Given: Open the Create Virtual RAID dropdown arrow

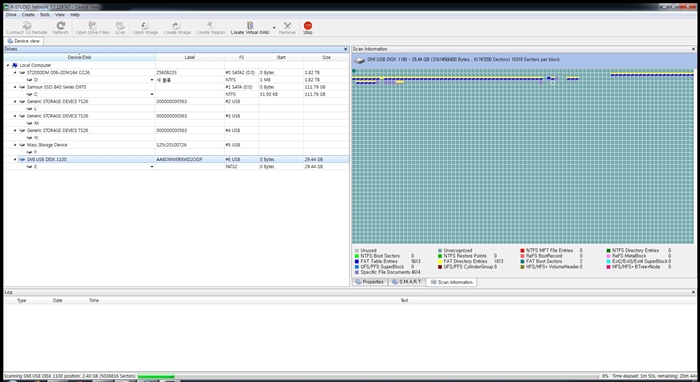Looking at the screenshot, I should [274, 28].
